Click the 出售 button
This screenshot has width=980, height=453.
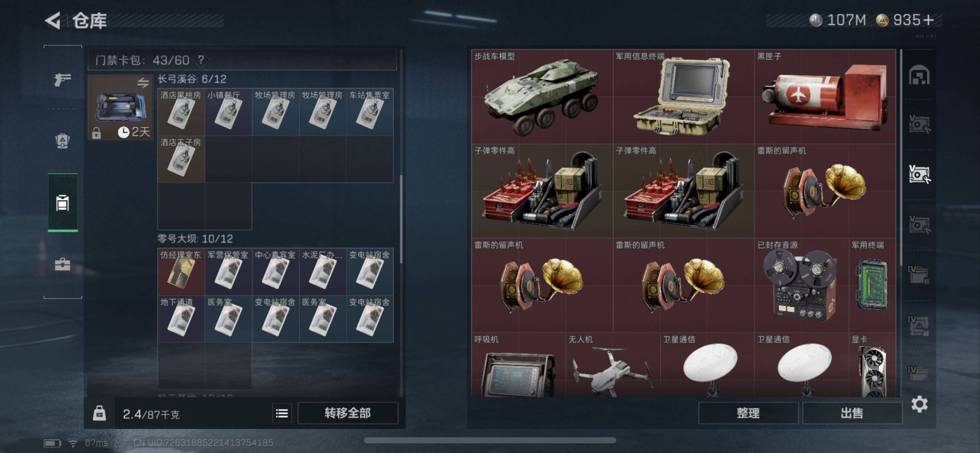[852, 413]
